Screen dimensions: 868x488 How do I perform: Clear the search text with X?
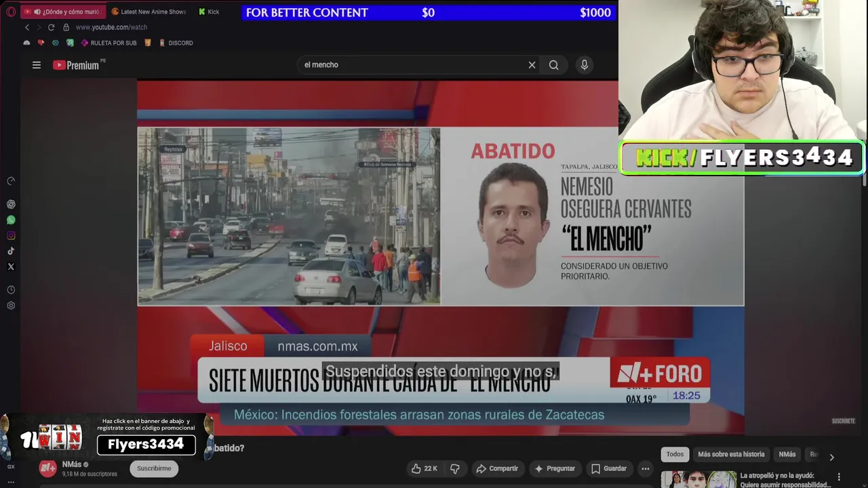coord(532,65)
